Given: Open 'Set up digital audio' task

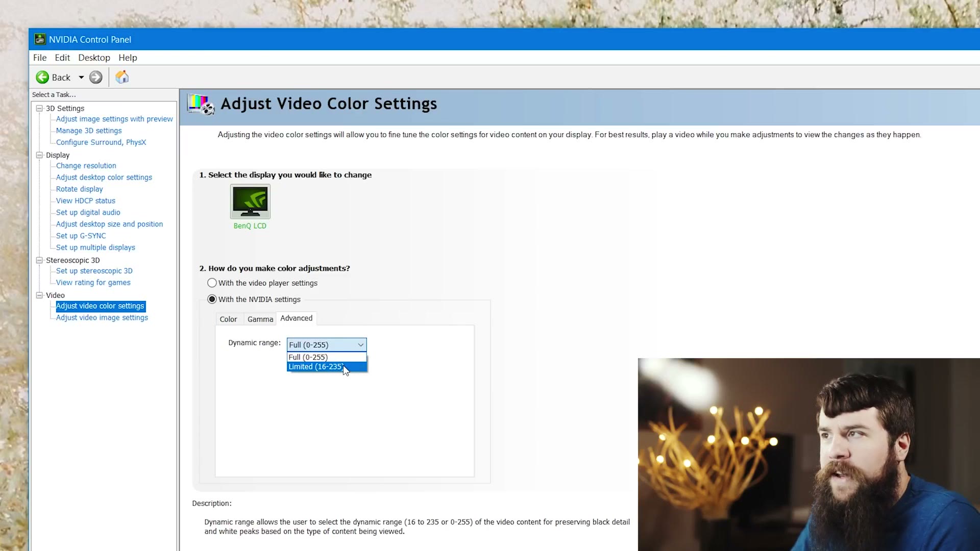Looking at the screenshot, I should coord(88,213).
